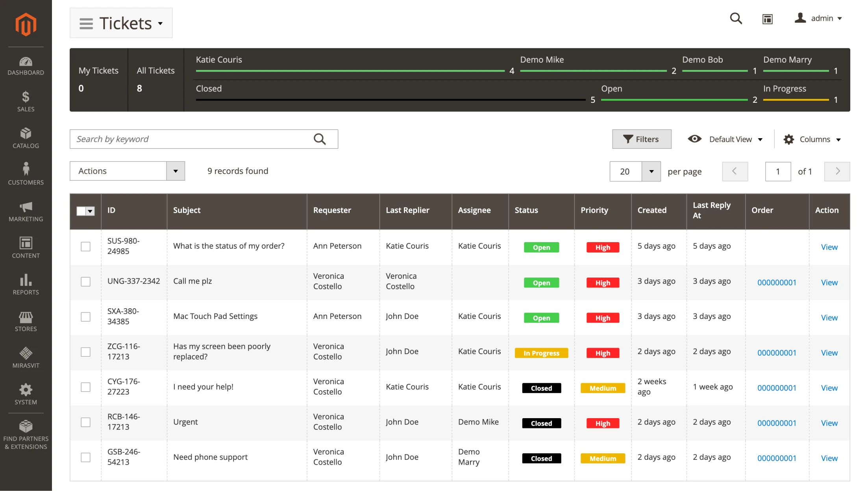Image resolution: width=868 pixels, height=491 pixels.
Task: Navigate to Customers in the sidebar
Action: pos(26,173)
